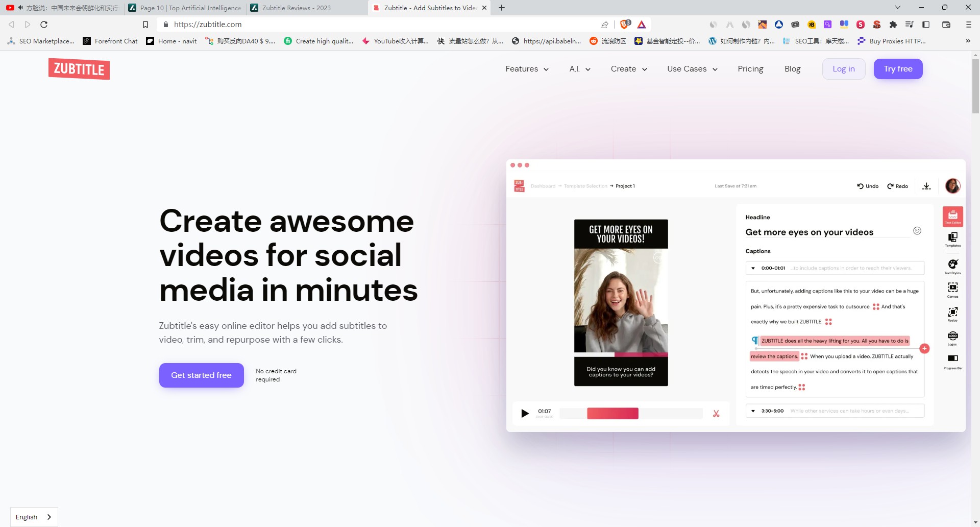Switch to the Zubtitle Reviews tab
This screenshot has height=527, width=980.
(296, 8)
